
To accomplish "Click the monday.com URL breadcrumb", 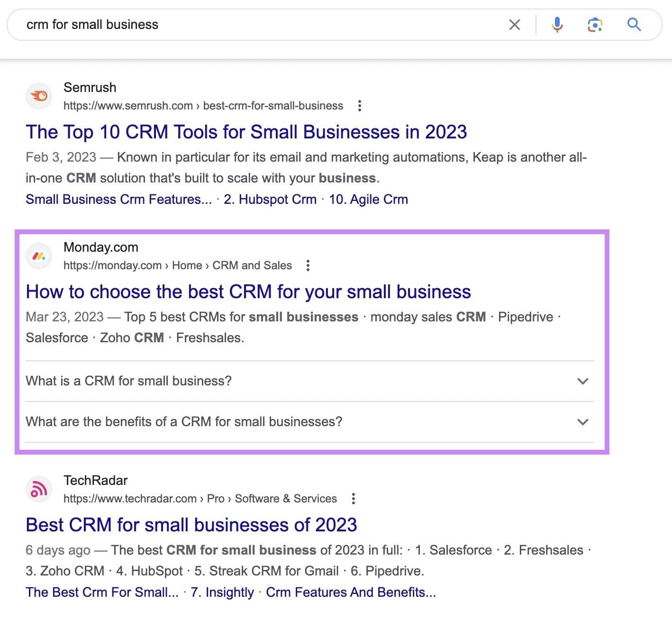I will click(x=178, y=265).
